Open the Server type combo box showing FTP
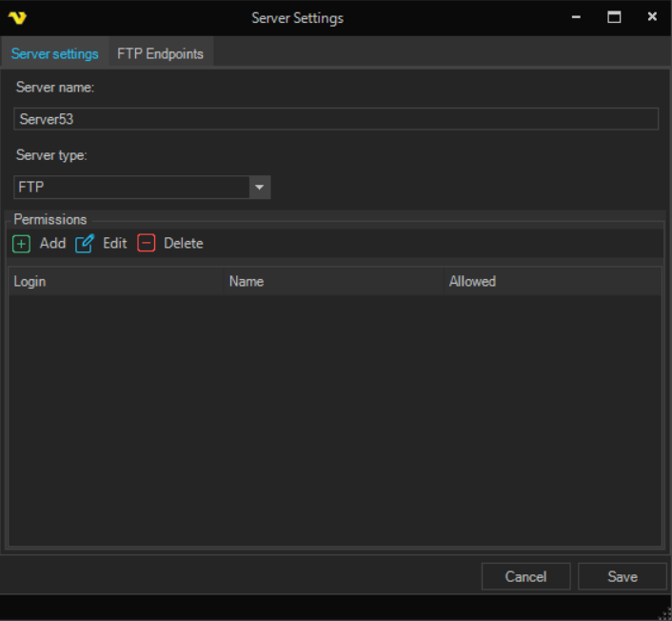The image size is (672, 621). [131, 188]
